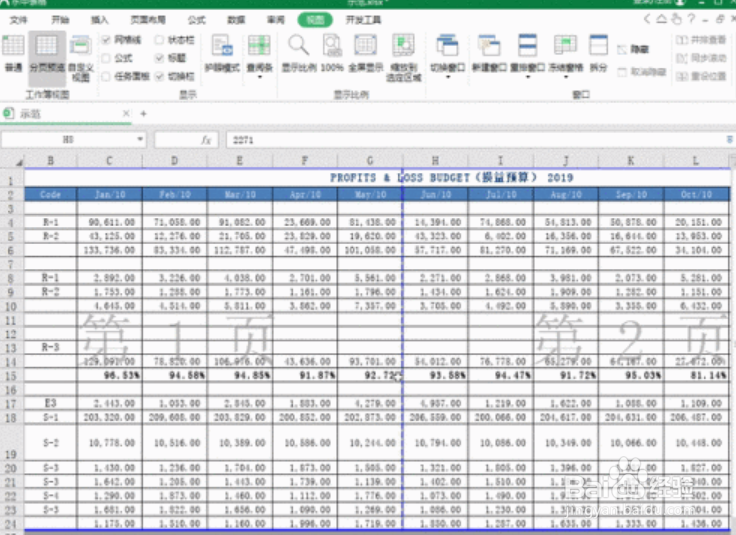Uncheck the last checkbox in Display group
The height and width of the screenshot is (535, 736).
(x=159, y=76)
